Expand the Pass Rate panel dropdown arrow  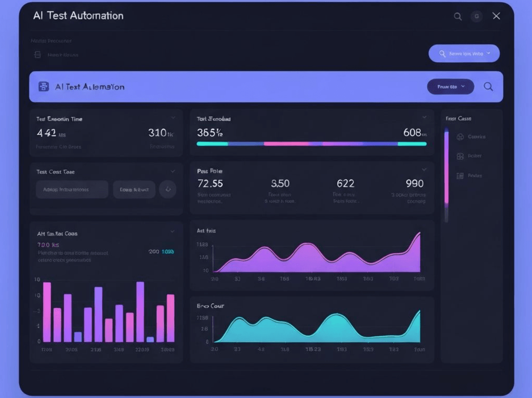424,169
